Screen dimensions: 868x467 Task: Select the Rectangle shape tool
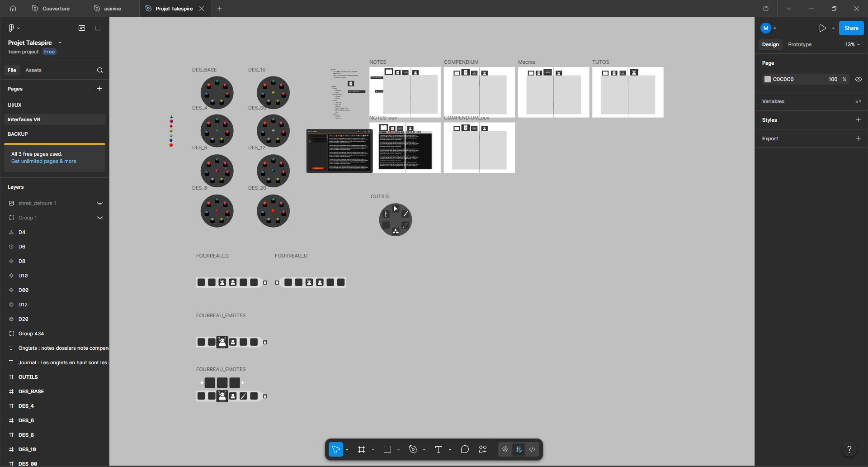[387, 449]
